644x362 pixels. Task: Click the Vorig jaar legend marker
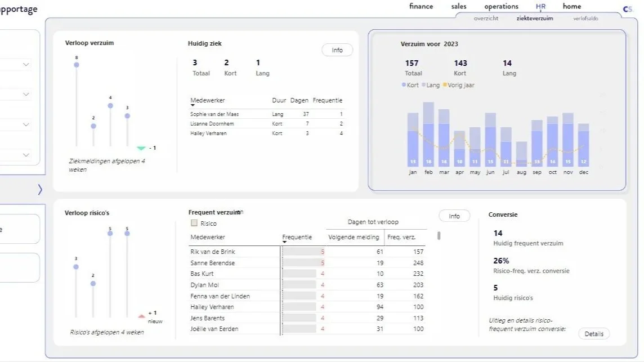point(445,84)
